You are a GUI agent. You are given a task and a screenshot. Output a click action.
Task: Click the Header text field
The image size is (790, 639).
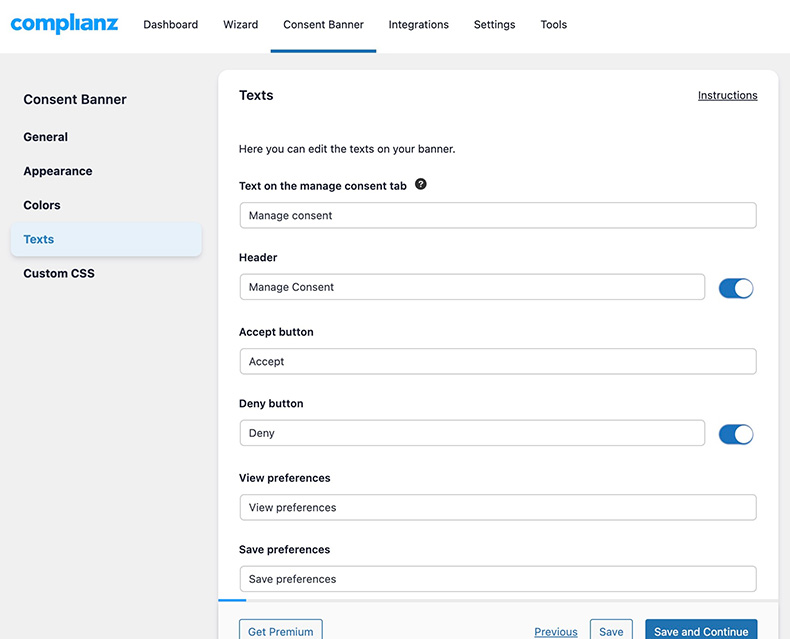point(472,287)
